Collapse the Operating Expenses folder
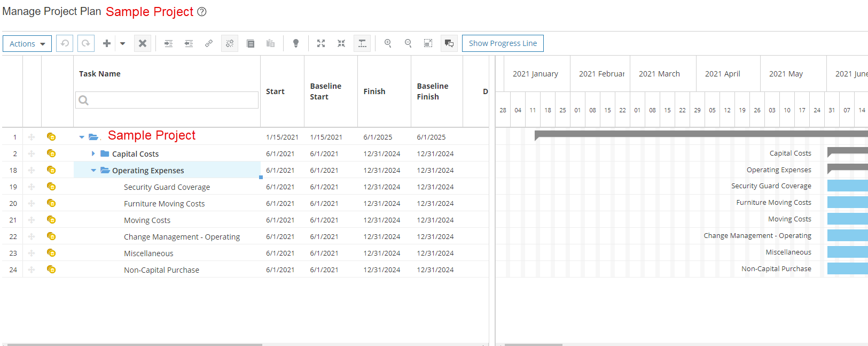The image size is (868, 346). click(93, 171)
